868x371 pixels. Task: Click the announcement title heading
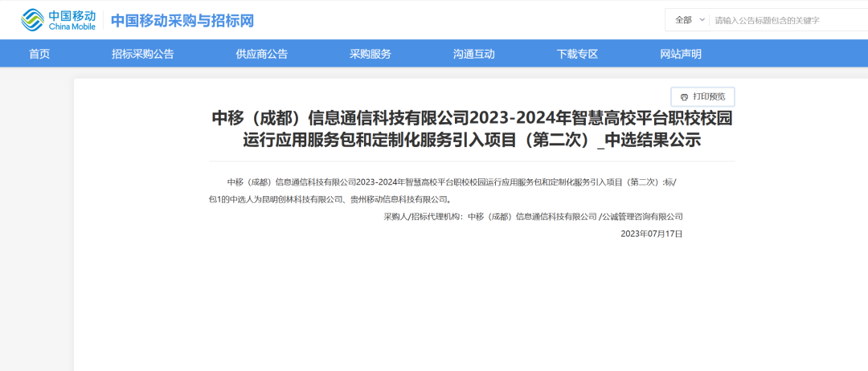(473, 129)
